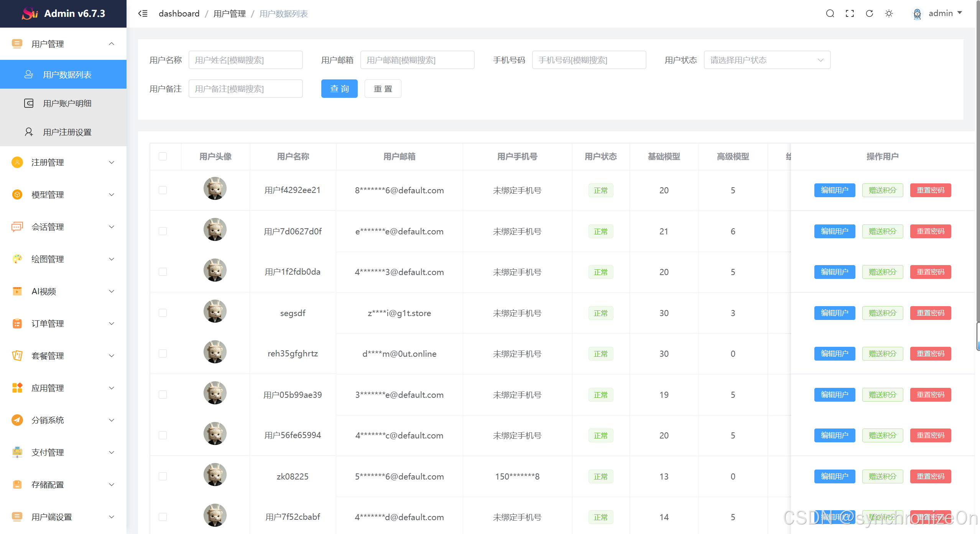Click the admin avatar icon
The width and height of the screenshot is (980, 534).
[917, 14]
